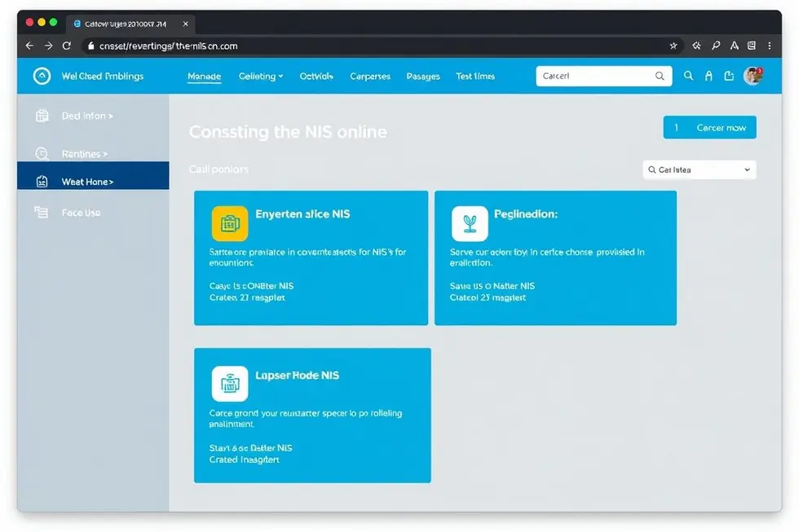Viewport: 799px width, 532px height.
Task: Click the Face Use sidebar list icon
Action: pyautogui.click(x=42, y=213)
